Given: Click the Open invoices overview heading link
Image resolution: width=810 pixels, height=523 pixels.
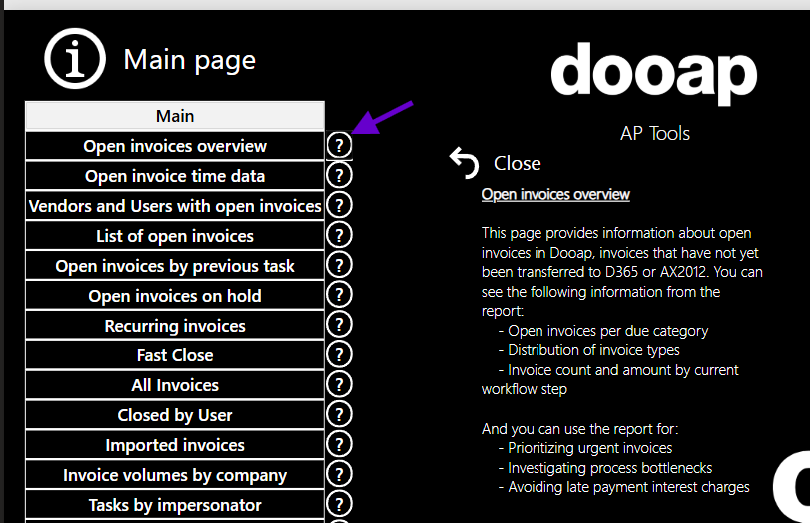Looking at the screenshot, I should point(556,194).
